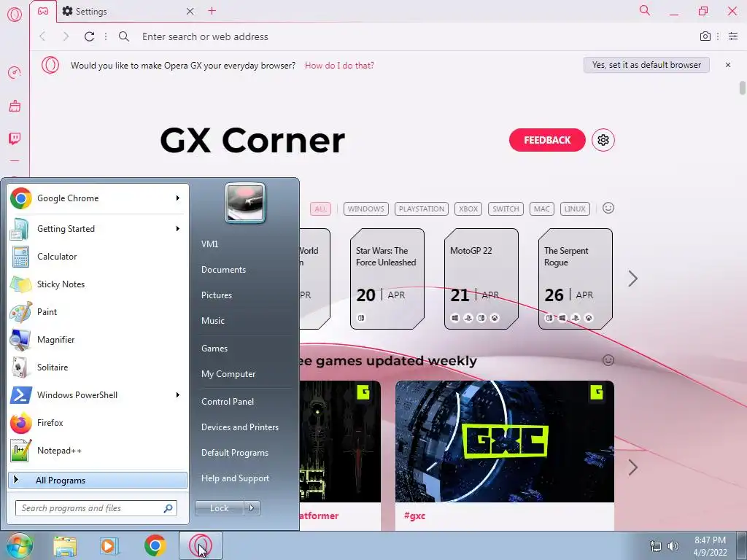The height and width of the screenshot is (560, 747).
Task: Open Sticky Notes from Start menu
Action: pos(98,284)
